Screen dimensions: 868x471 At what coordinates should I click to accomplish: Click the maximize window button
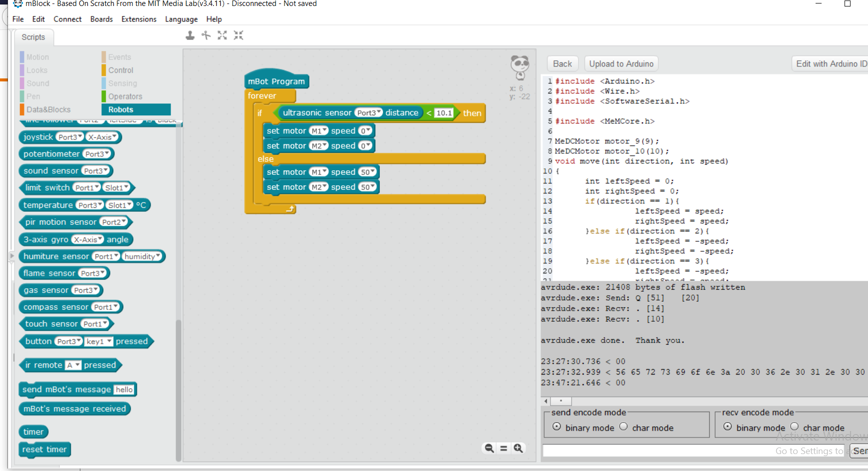[x=847, y=3]
